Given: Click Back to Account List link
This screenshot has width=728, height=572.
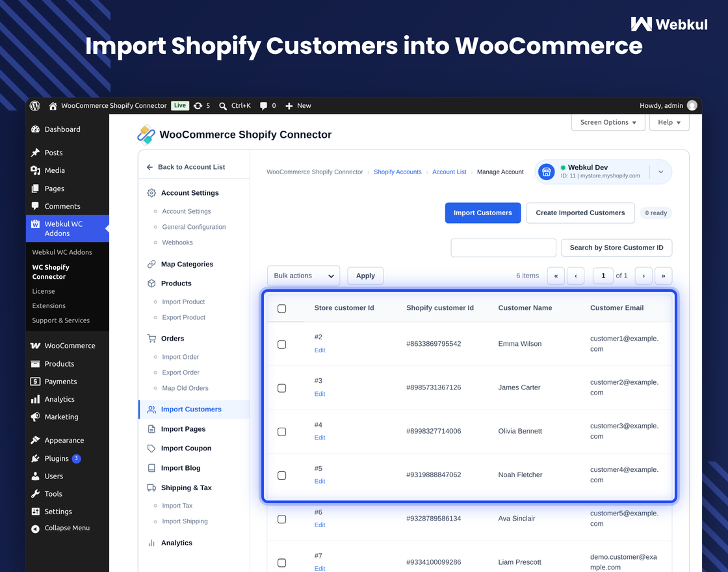Looking at the screenshot, I should click(186, 166).
